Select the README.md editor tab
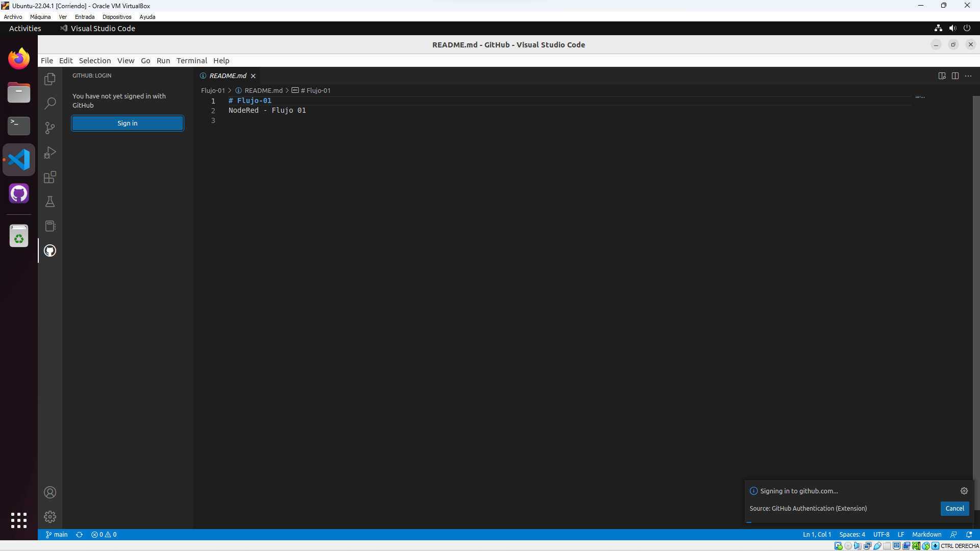This screenshot has height=551, width=980. pos(228,76)
